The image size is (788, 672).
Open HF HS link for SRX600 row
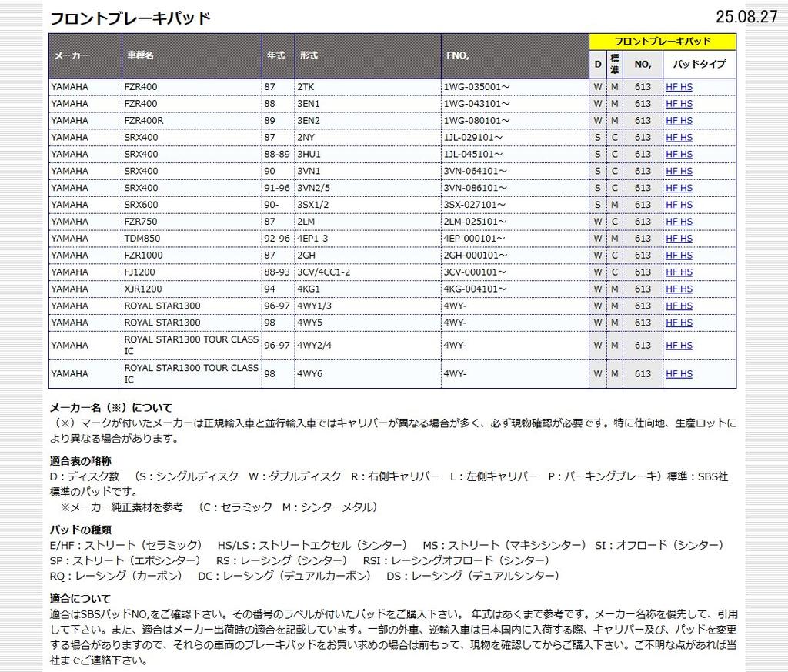679,205
